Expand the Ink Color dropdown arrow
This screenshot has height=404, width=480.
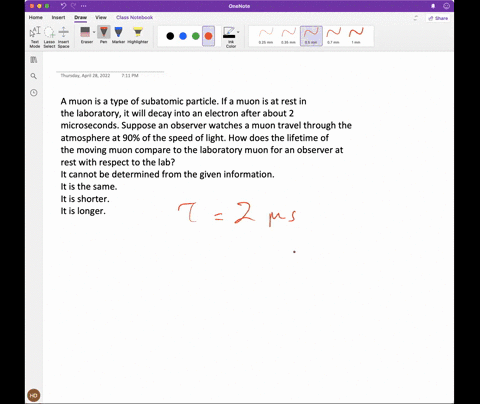(238, 32)
